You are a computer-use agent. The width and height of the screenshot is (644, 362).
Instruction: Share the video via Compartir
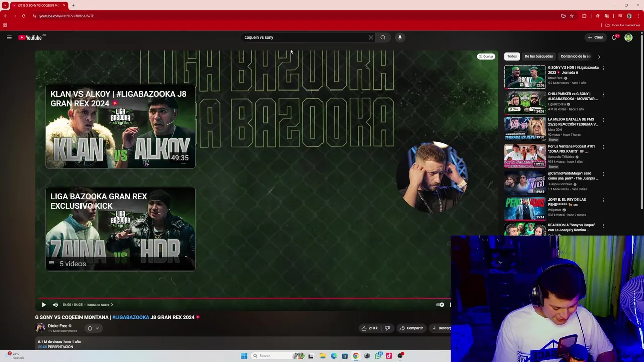click(x=411, y=328)
